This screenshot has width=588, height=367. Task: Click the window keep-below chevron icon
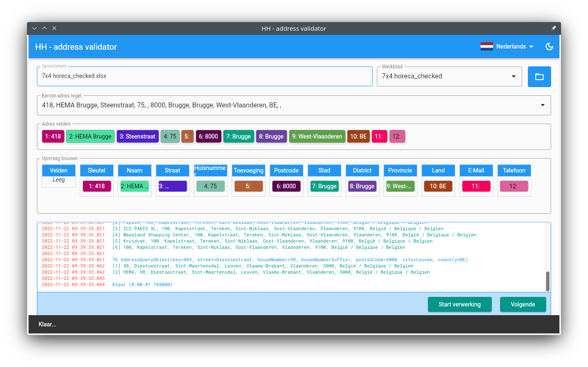pos(34,28)
